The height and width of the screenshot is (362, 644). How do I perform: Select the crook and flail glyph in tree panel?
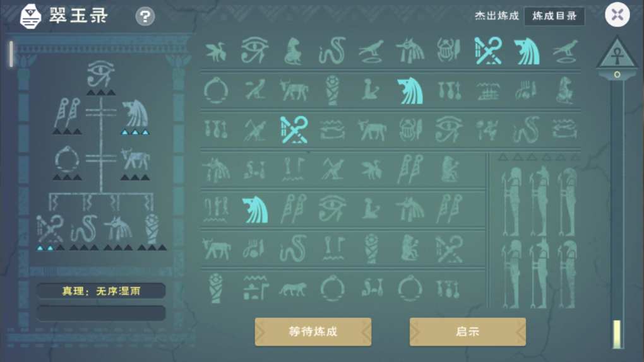pos(49,228)
